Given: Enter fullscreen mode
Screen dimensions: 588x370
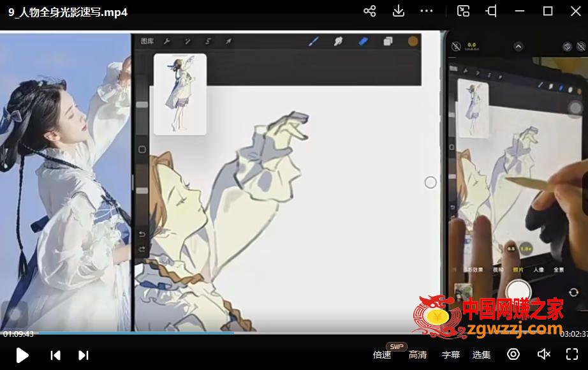Looking at the screenshot, I should click(572, 354).
